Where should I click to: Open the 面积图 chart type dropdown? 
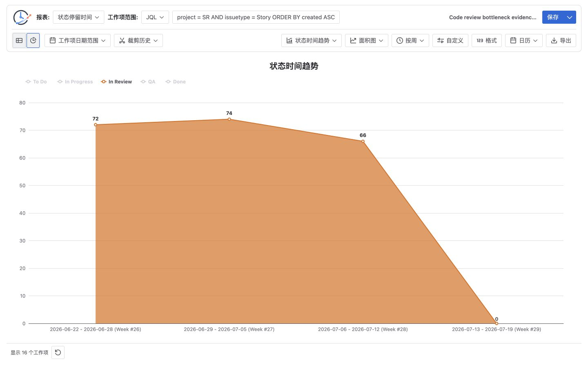(367, 40)
